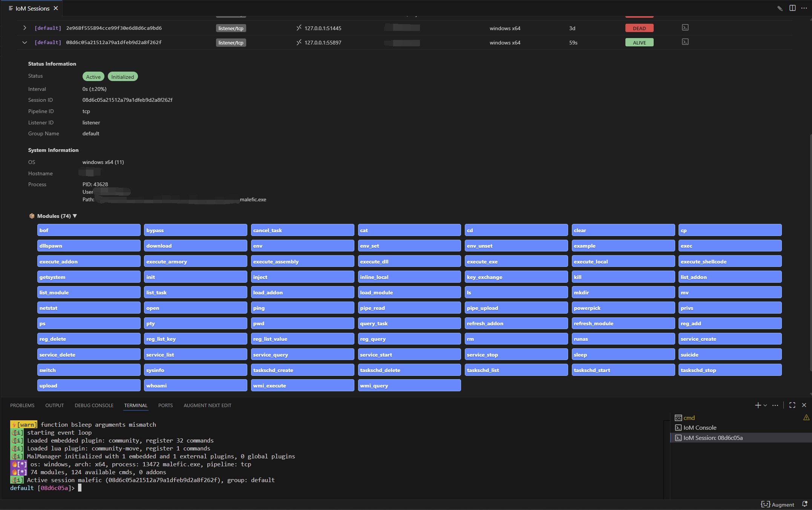Screen dimensions: 812x510
Task: Click the 'windows x64 (11)' OS value
Action: [103, 162]
